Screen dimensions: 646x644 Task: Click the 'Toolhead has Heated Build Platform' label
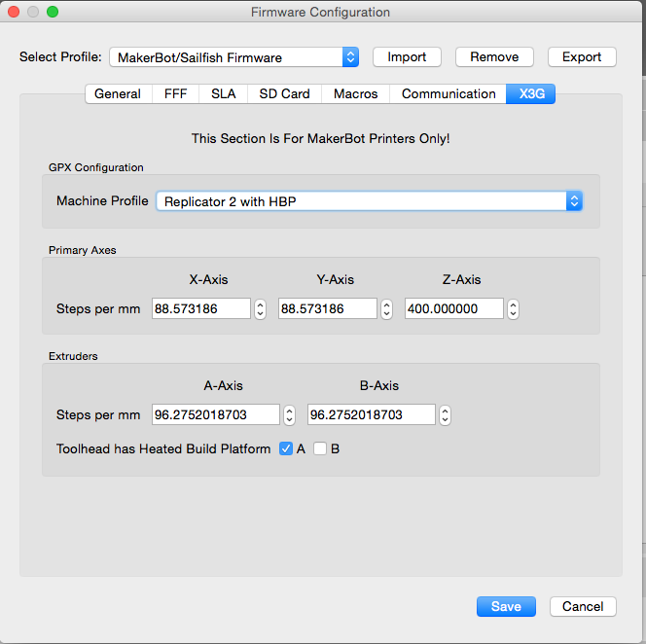pos(163,448)
